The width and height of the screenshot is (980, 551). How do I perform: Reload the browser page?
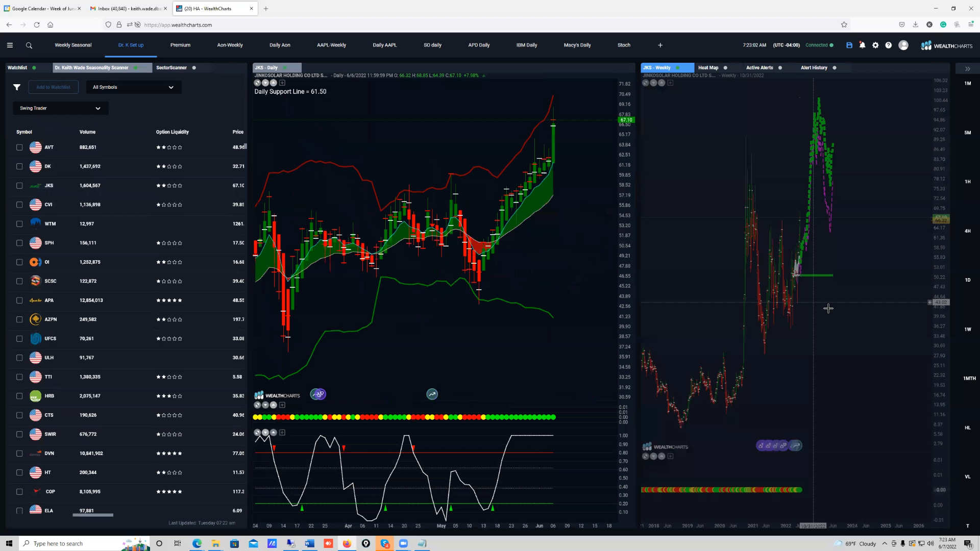(37, 24)
